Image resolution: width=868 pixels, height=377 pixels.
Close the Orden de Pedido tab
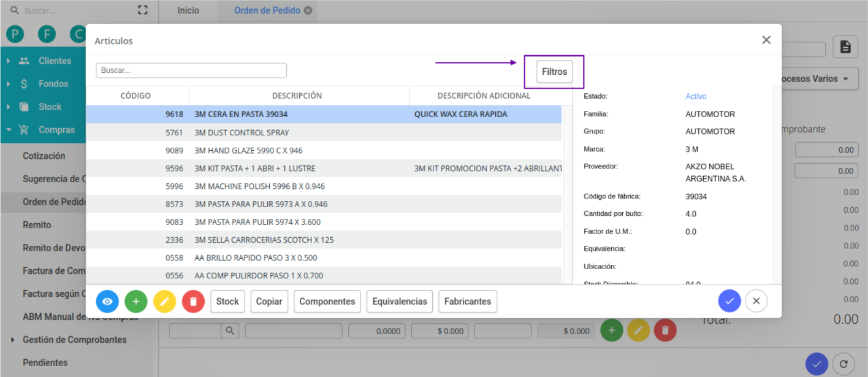tap(308, 10)
